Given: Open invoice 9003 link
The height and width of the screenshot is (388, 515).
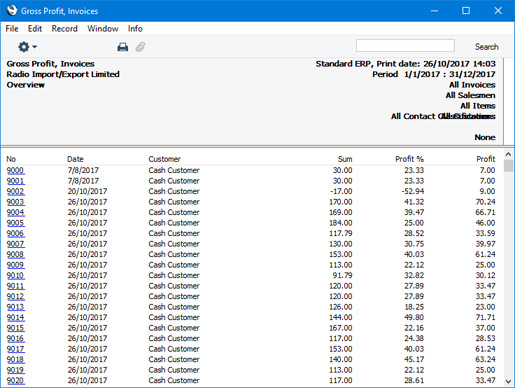Looking at the screenshot, I should tap(15, 202).
